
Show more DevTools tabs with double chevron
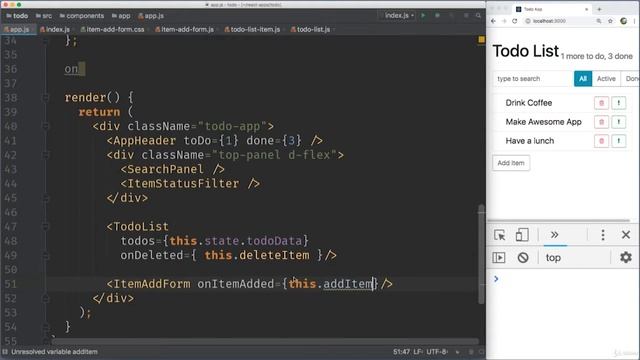coord(554,235)
